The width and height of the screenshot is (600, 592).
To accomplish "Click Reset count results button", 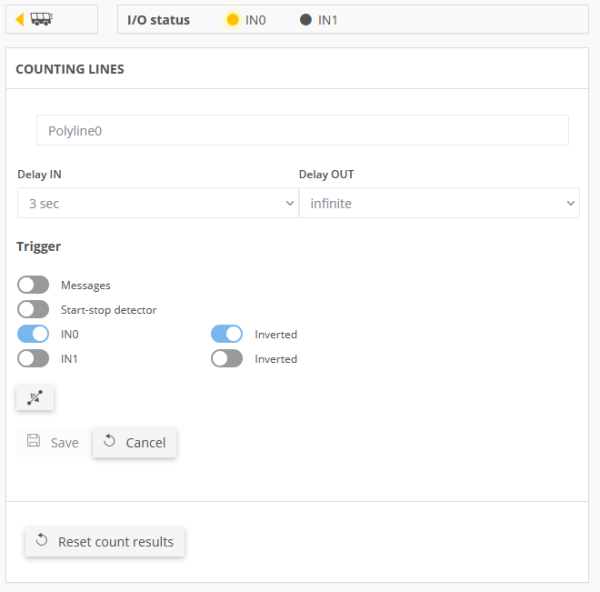I will (x=105, y=542).
